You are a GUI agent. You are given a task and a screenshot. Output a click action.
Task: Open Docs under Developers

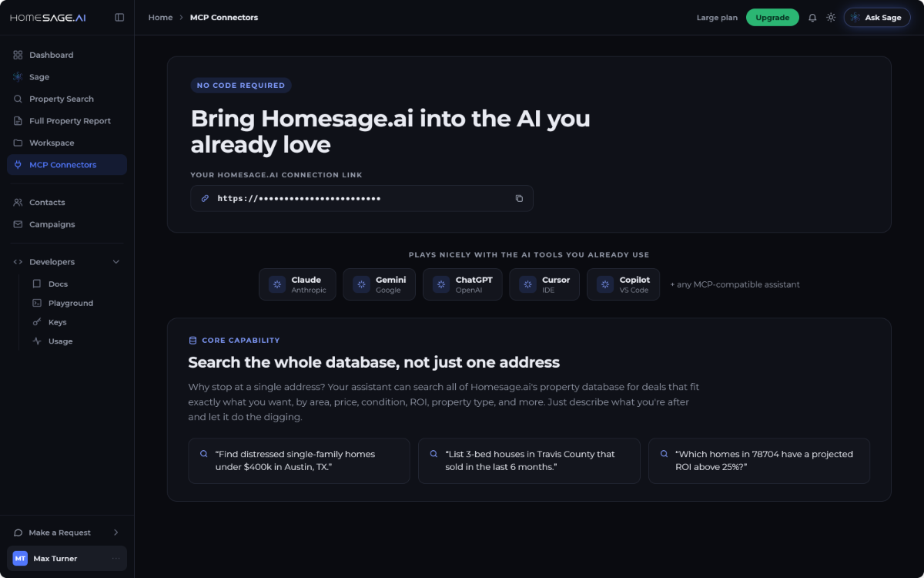[x=75, y=284]
